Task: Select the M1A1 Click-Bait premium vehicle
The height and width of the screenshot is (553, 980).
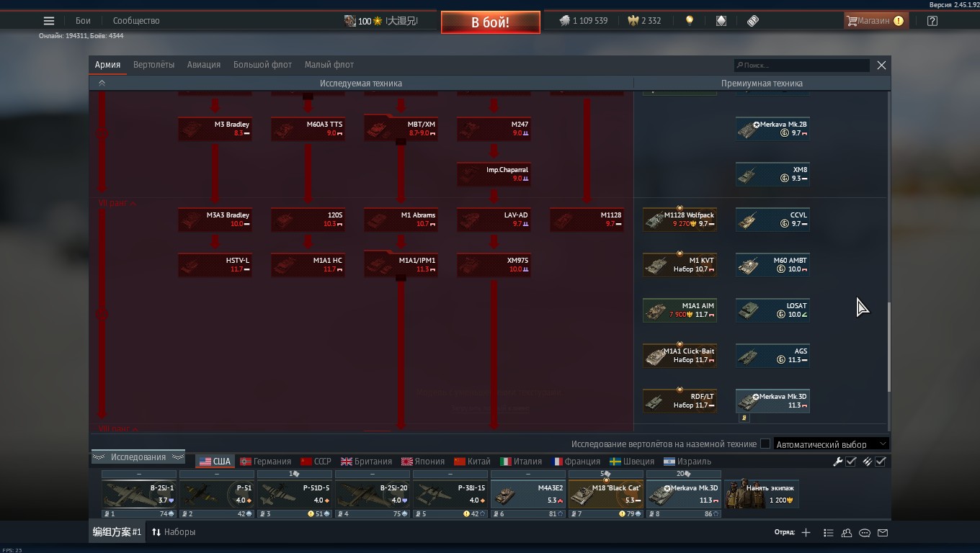Action: click(680, 356)
